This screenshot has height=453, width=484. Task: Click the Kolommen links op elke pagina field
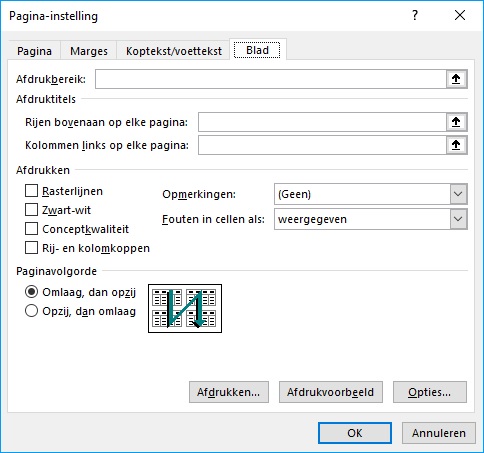click(322, 145)
